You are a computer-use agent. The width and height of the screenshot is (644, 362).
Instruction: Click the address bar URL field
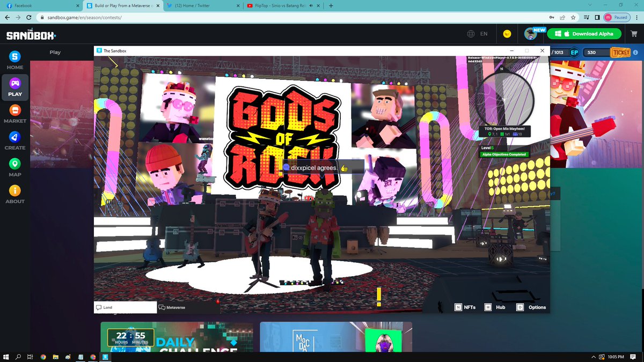click(290, 17)
